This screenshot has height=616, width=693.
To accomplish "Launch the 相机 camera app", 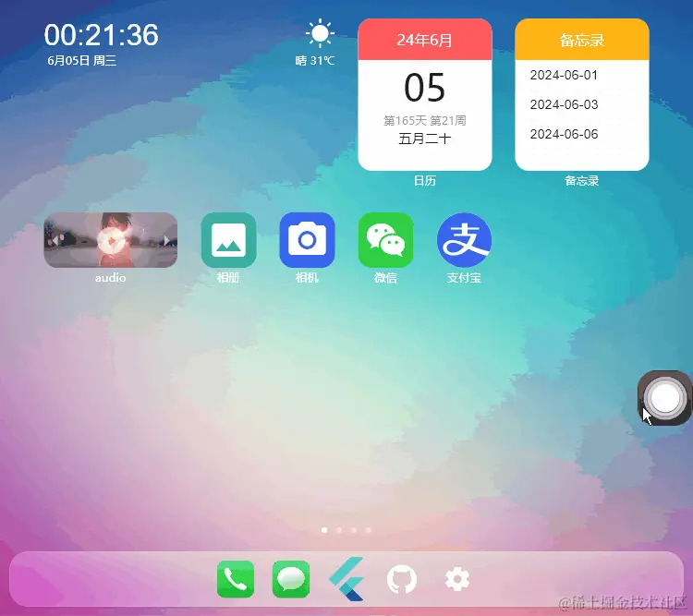I will click(307, 240).
